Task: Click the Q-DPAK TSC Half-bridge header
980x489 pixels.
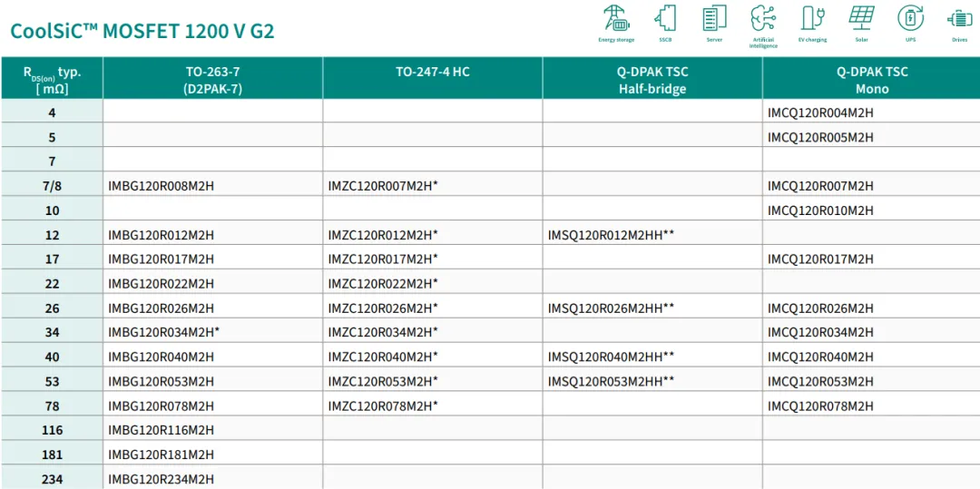Action: point(652,79)
